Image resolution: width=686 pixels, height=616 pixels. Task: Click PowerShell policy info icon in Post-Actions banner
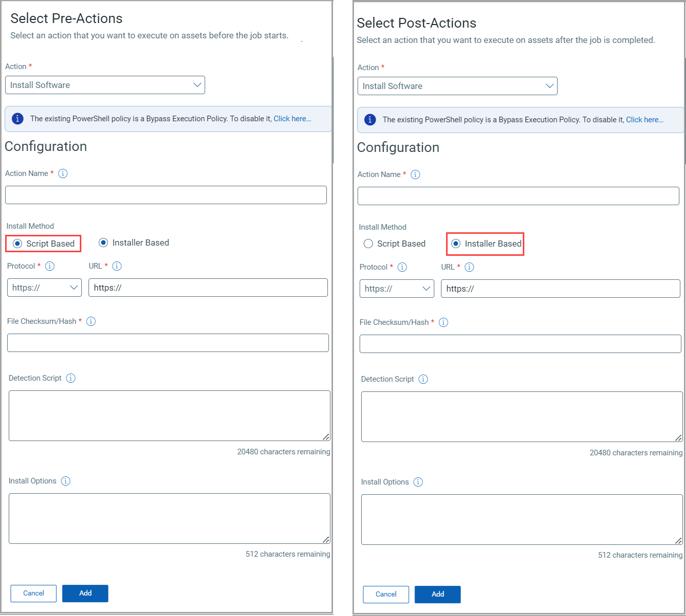(x=370, y=120)
